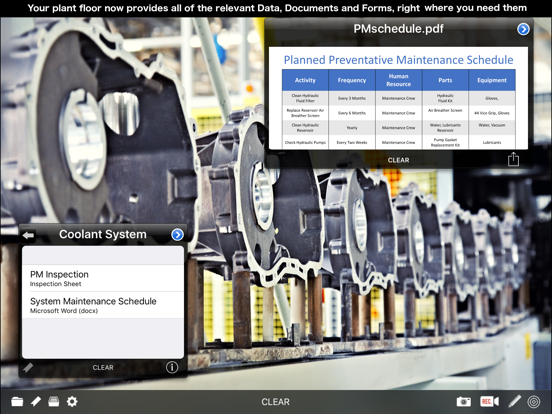Open Coolant System blue arrow button
The height and width of the screenshot is (414, 552).
[177, 234]
